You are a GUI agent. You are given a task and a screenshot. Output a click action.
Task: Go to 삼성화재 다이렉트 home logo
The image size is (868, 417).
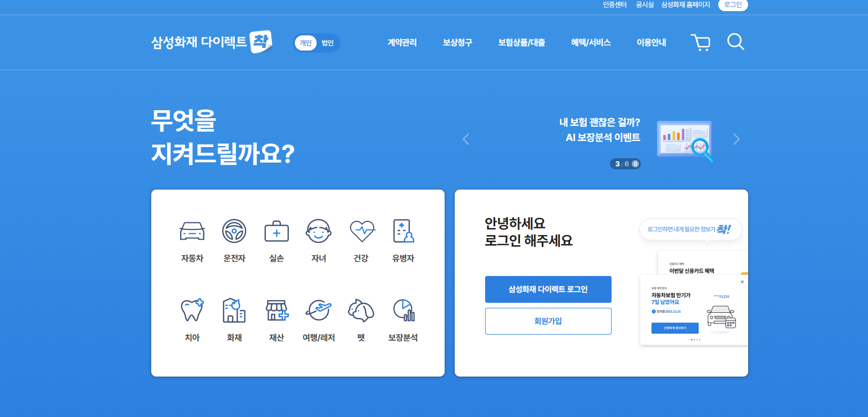click(212, 42)
